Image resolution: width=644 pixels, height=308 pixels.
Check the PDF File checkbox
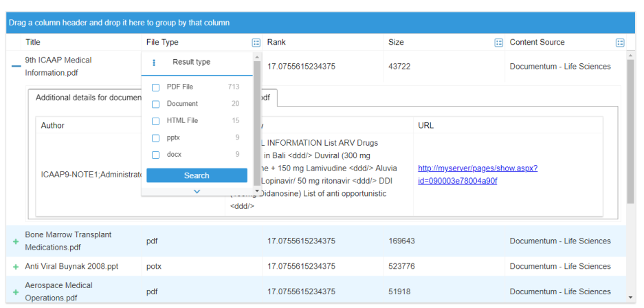155,87
